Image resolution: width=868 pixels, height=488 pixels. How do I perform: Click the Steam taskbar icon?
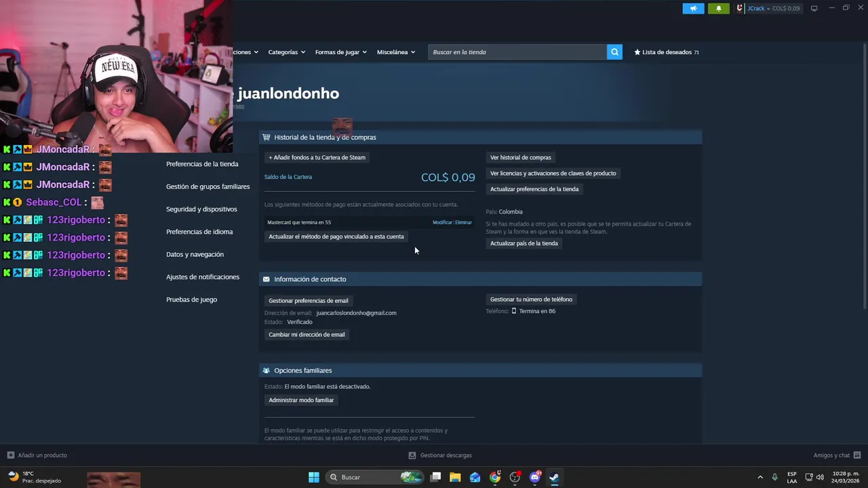[x=554, y=477]
